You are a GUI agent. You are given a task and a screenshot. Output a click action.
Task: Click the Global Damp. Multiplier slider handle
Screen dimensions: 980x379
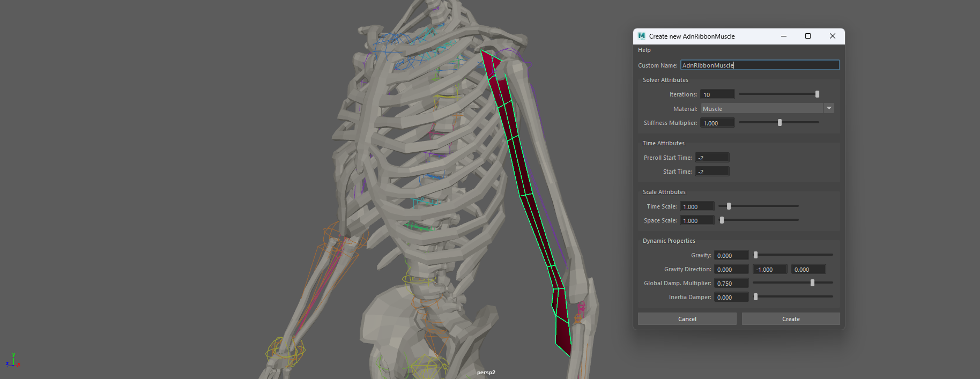pyautogui.click(x=812, y=283)
